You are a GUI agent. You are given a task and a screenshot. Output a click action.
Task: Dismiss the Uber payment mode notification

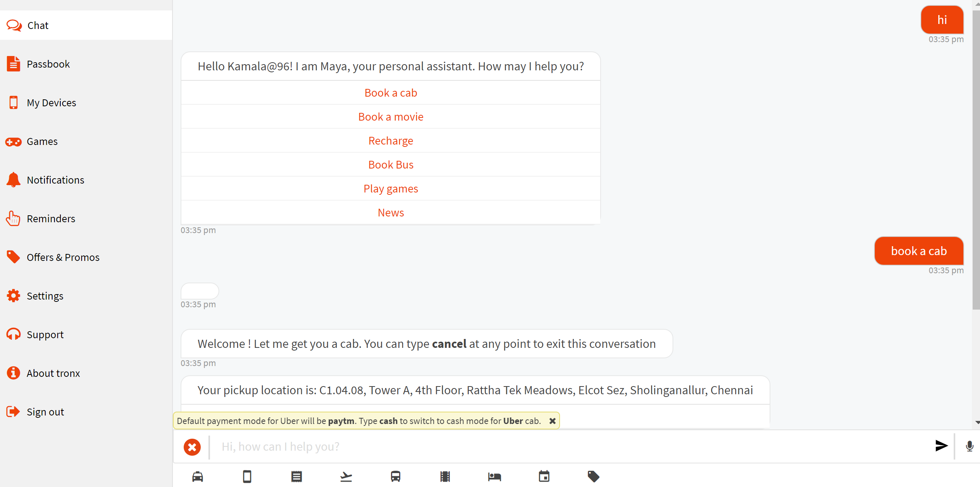click(x=552, y=421)
